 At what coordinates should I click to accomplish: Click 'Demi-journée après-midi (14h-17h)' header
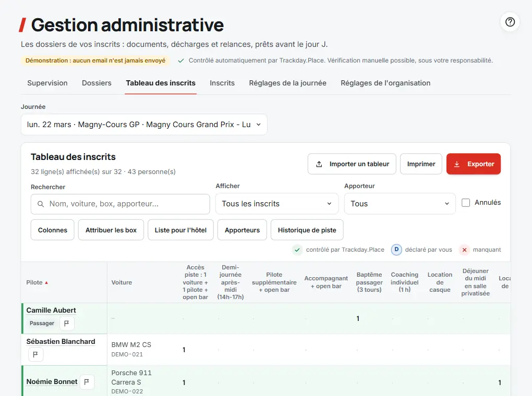pyautogui.click(x=231, y=282)
